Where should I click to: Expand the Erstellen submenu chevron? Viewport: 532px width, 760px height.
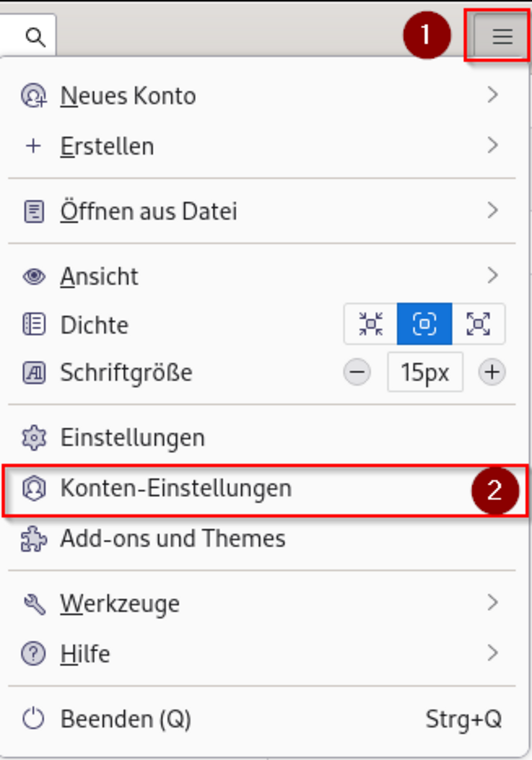point(492,145)
